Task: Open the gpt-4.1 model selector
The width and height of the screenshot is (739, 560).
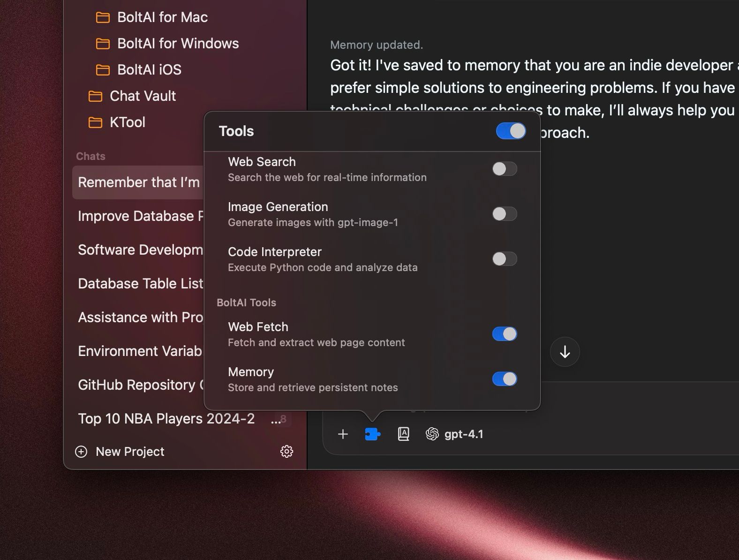Action: pos(454,434)
